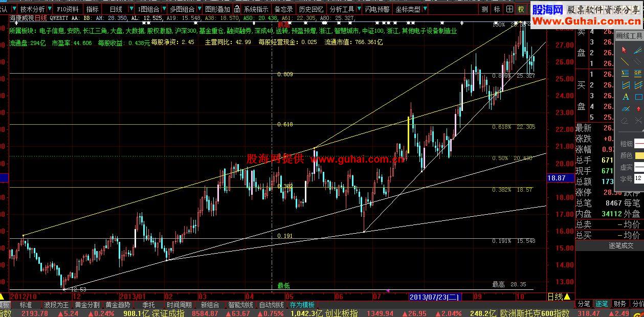
Task: Switch to the 时间周期 tab
Action: tap(180, 305)
